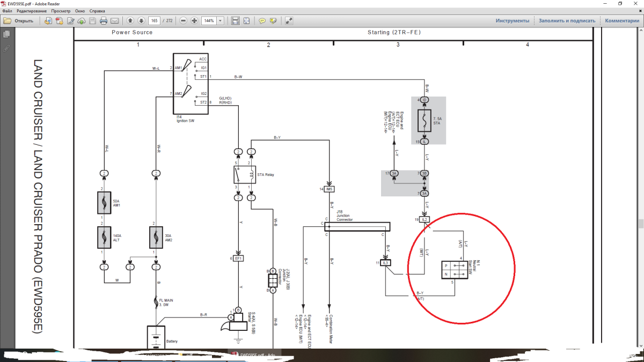Viewport: 644px width, 362px height.
Task: Click the upload to cloud icon
Action: [x=81, y=20]
